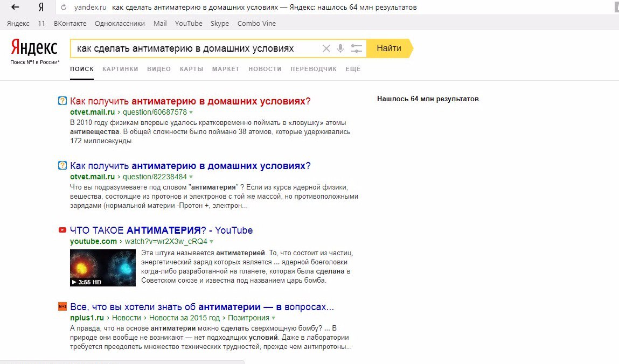The height and width of the screenshot is (364, 619).
Task: Click the Yandex Я home button
Action: (x=41, y=8)
